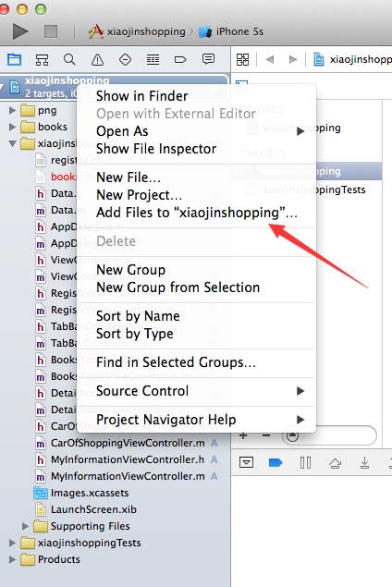The height and width of the screenshot is (587, 392).
Task: Choose New Project... menu entry
Action: (x=139, y=195)
